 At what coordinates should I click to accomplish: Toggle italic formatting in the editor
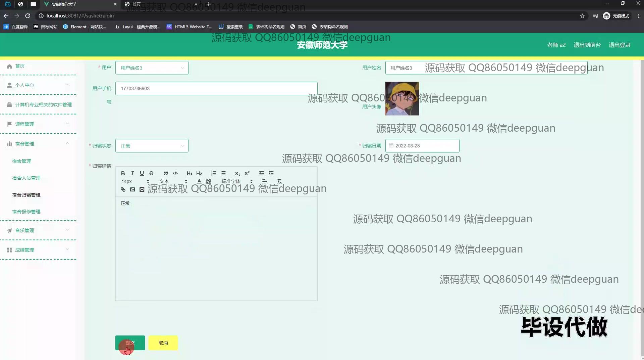[132, 173]
